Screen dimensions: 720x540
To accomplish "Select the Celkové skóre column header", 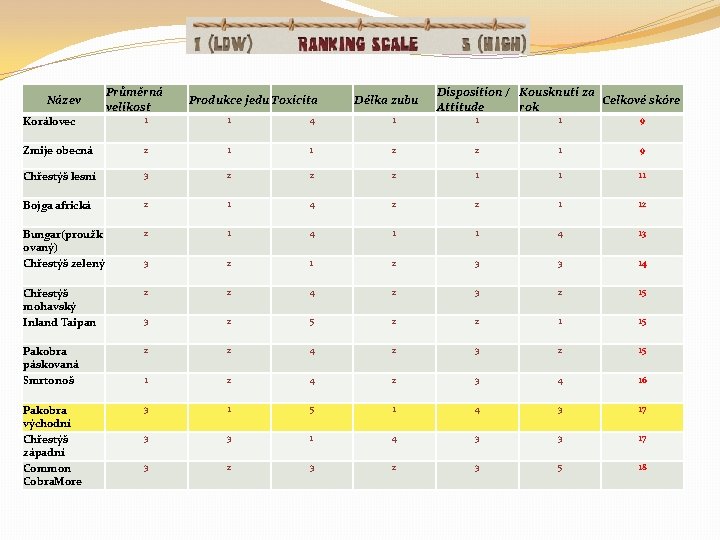I will point(642,100).
